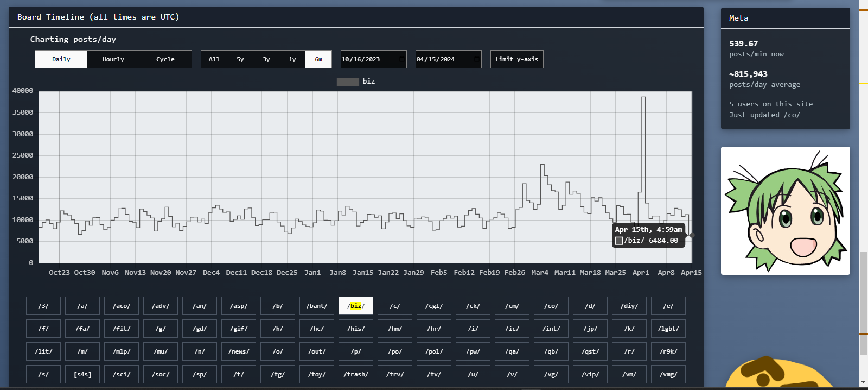
Task: Select the /bant/ board
Action: 317,306
